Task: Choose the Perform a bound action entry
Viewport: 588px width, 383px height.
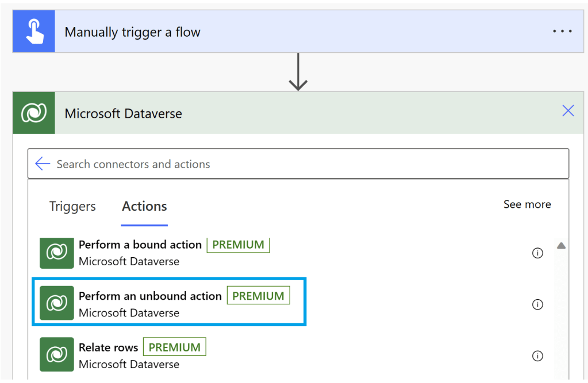Action: pos(140,245)
